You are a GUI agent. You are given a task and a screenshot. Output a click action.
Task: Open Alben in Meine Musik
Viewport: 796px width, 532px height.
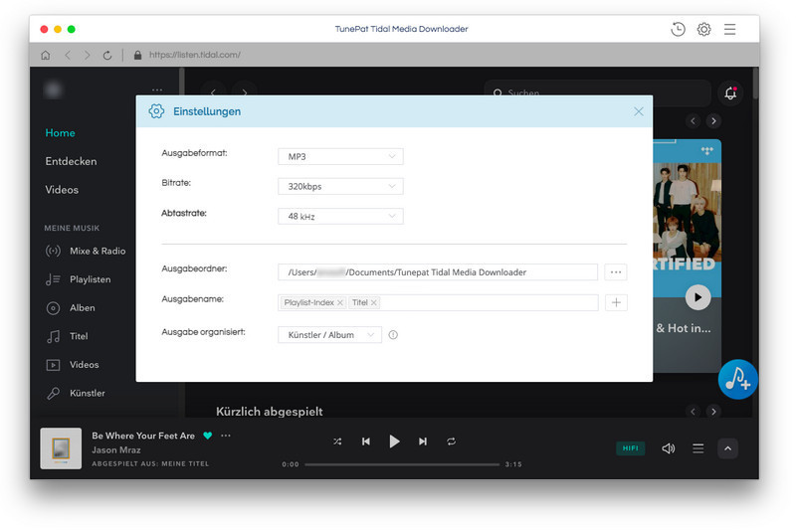tap(70, 308)
